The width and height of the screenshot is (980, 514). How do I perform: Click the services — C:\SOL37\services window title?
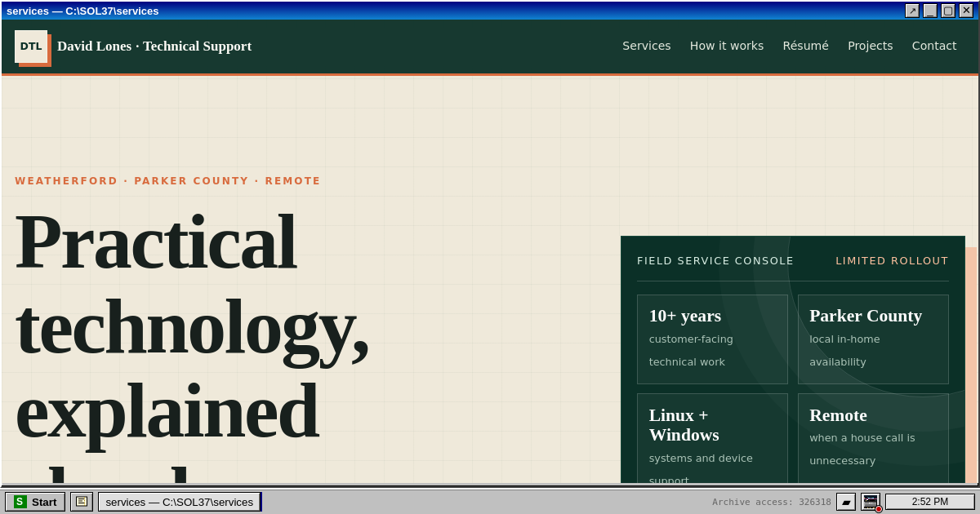pos(82,11)
